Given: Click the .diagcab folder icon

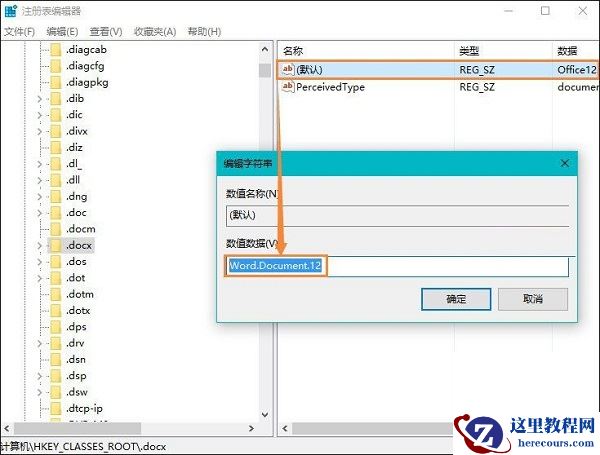Looking at the screenshot, I should click(56, 50).
